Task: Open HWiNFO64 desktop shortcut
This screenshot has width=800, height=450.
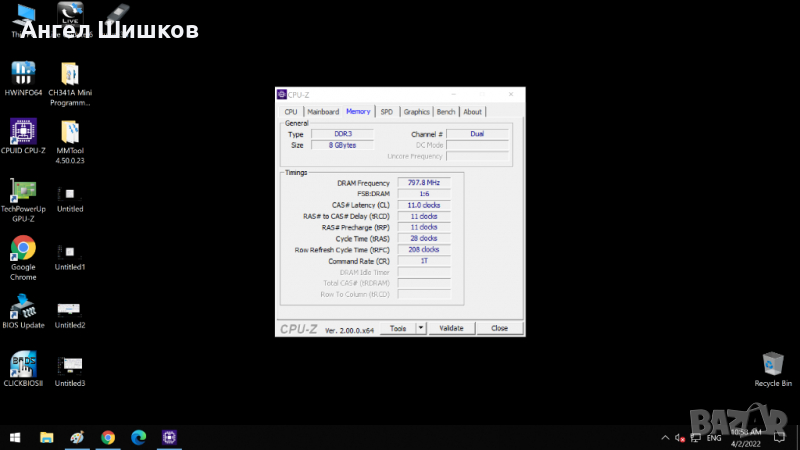Action: pyautogui.click(x=23, y=74)
